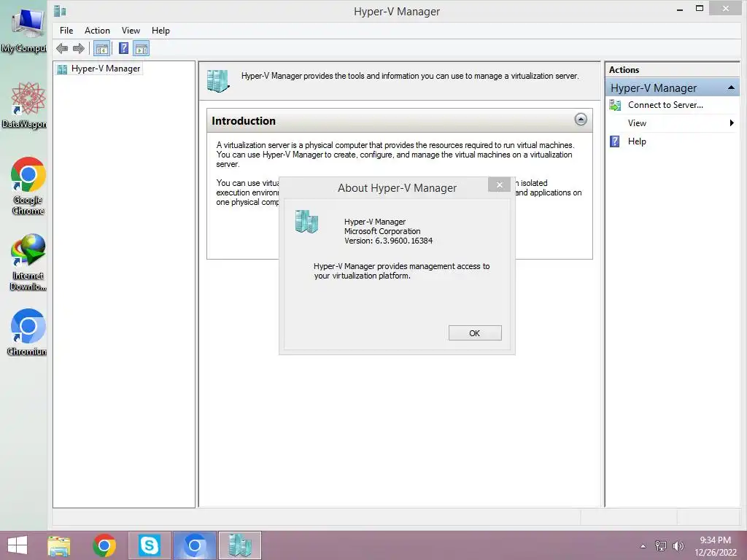Open the Windows Start button
Screen dimensions: 747x560
18,545
